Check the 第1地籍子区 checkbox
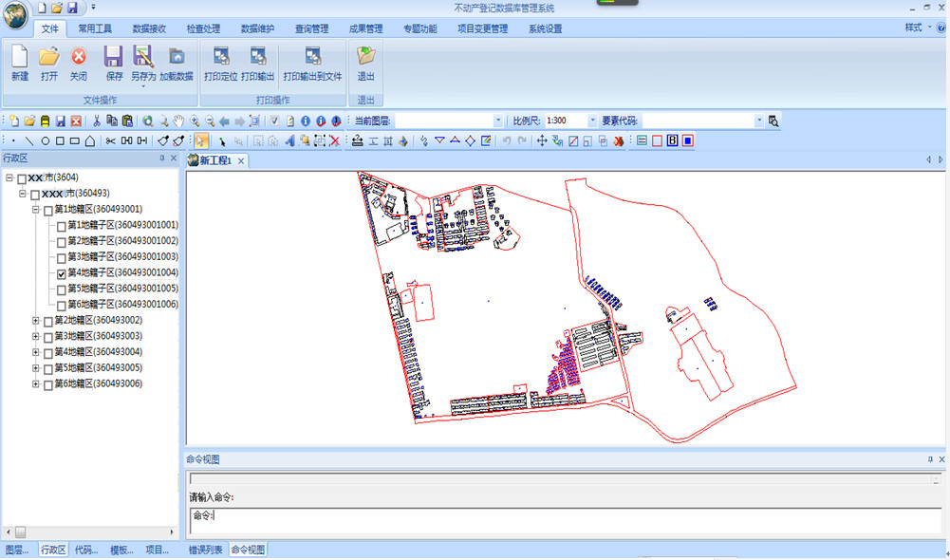This screenshot has height=560, width=950. click(x=62, y=226)
